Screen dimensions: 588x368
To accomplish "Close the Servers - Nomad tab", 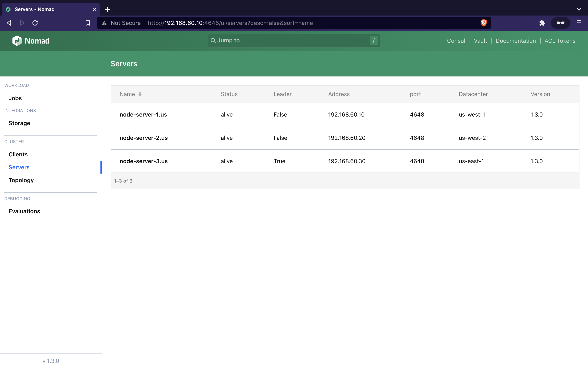I will coord(95,9).
